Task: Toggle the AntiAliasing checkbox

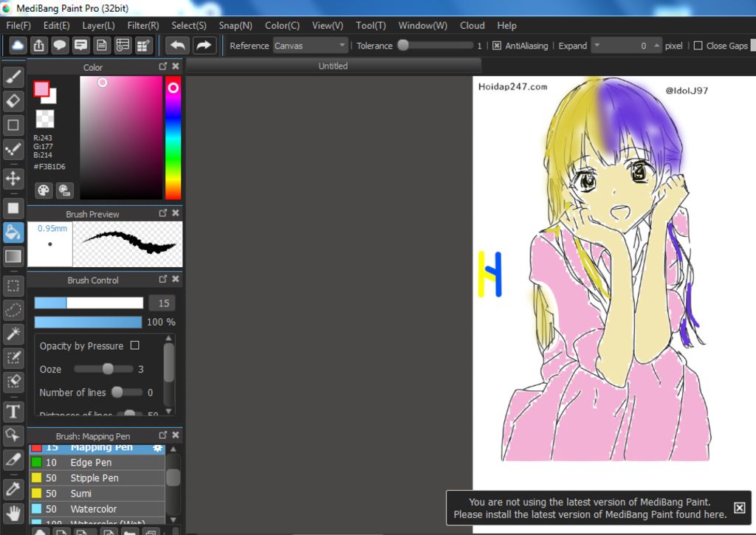Action: pos(497,46)
